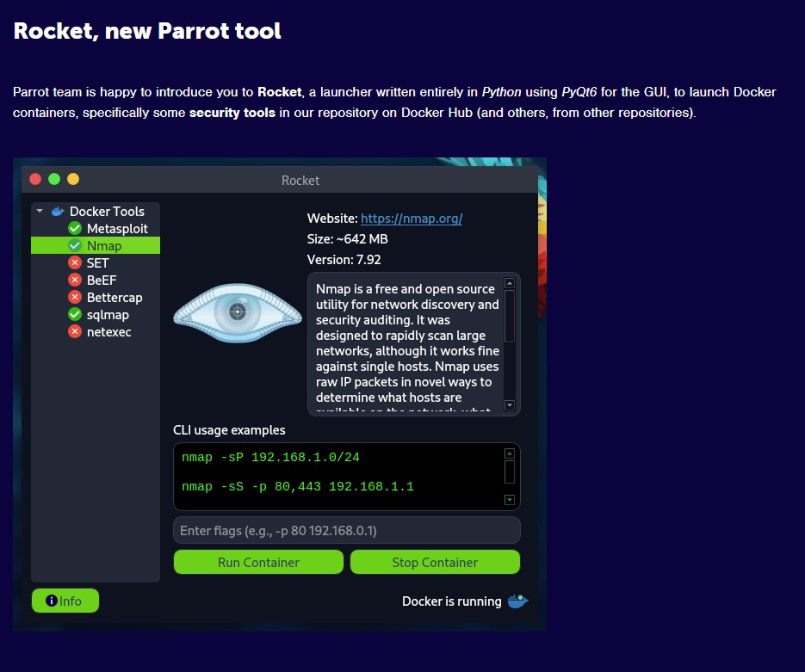Click the Enter flags input field
805x672 pixels.
click(x=347, y=530)
